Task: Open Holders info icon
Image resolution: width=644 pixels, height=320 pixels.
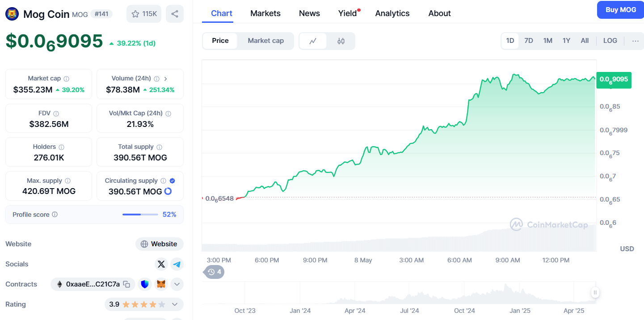Action: pos(61,147)
